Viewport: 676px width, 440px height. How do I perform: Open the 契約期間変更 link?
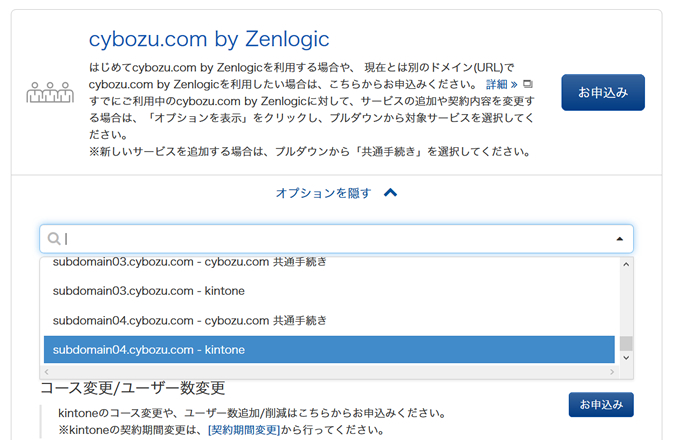tap(245, 430)
